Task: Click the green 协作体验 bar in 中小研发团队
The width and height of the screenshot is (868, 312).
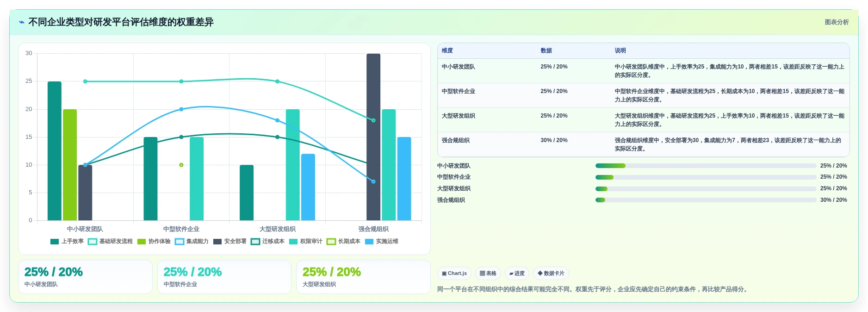Action: (x=70, y=165)
